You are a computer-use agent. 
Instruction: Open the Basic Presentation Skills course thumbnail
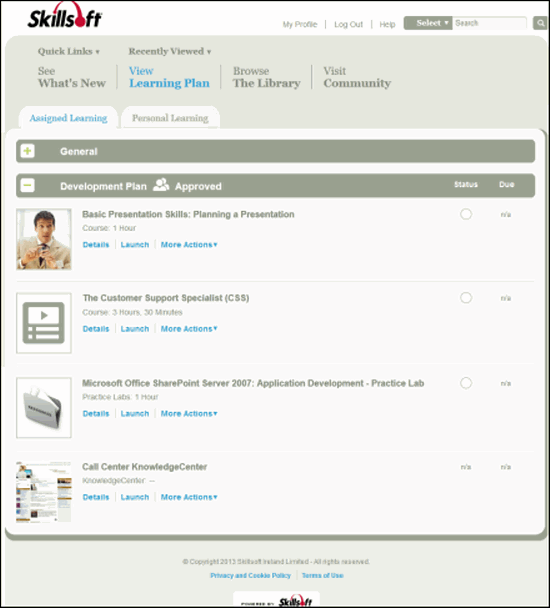tap(44, 239)
